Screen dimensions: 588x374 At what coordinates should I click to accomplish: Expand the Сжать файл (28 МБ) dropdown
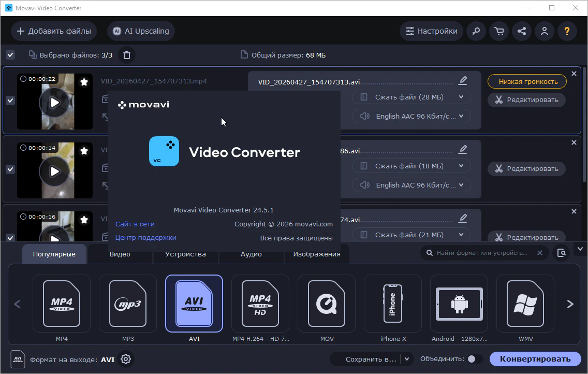411,97
